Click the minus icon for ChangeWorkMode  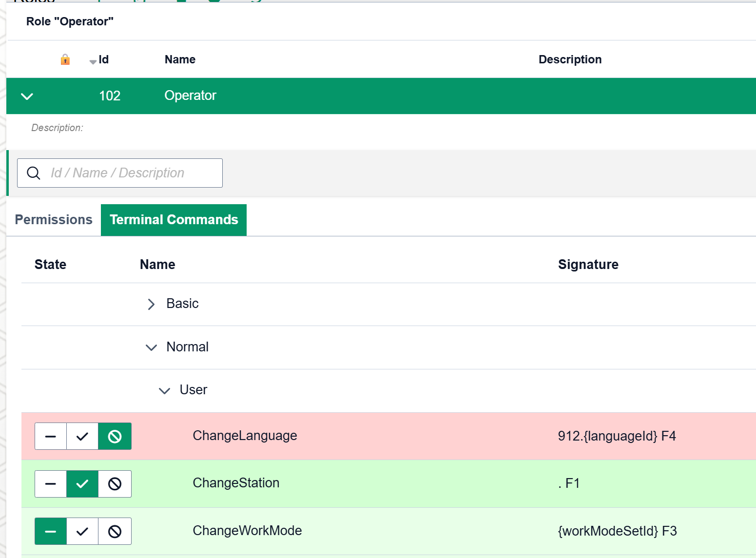[50, 531]
